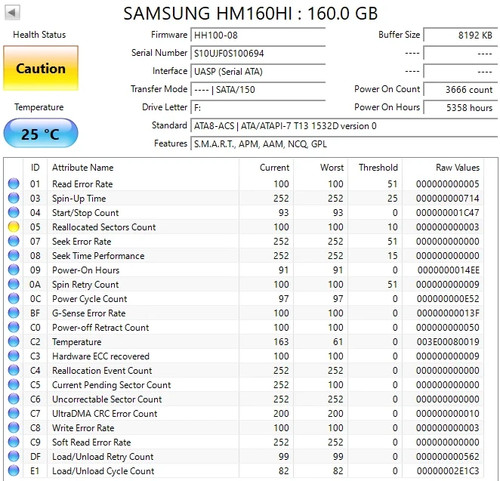Click the status icon for Power-off Retract Count
This screenshot has height=481, width=500.
click(14, 327)
